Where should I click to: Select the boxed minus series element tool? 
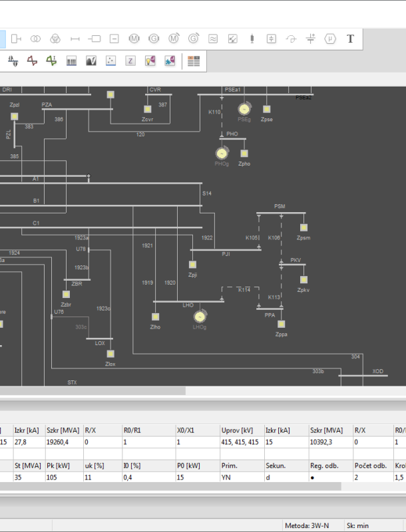pos(114,39)
